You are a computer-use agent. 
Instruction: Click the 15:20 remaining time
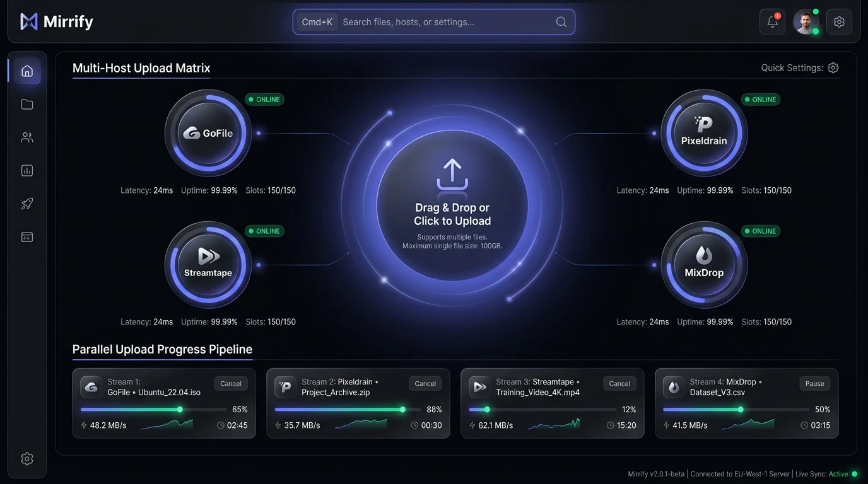pos(626,425)
